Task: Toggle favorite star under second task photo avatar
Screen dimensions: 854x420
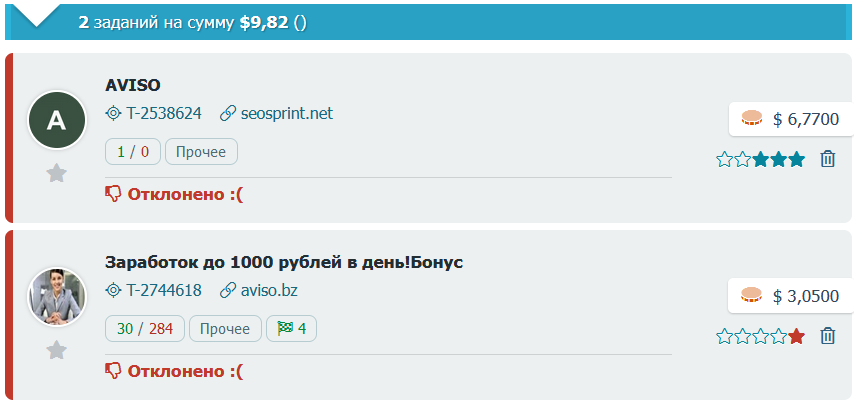Action: tap(57, 350)
